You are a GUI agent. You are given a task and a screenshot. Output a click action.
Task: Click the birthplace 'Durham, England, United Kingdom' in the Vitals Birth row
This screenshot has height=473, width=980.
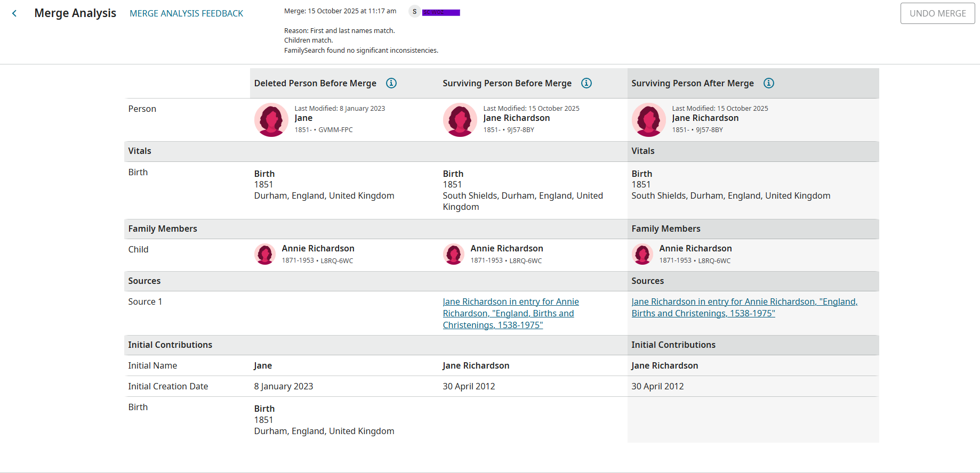click(324, 196)
